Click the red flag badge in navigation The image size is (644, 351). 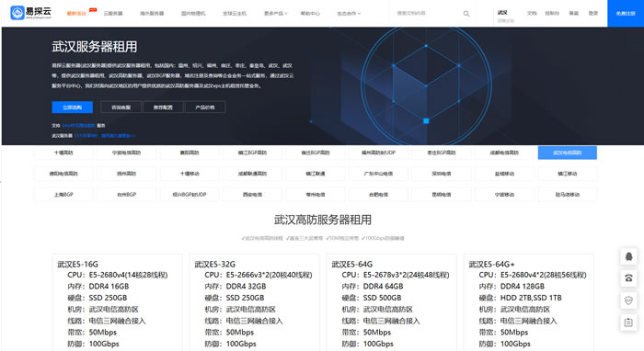coord(93,10)
